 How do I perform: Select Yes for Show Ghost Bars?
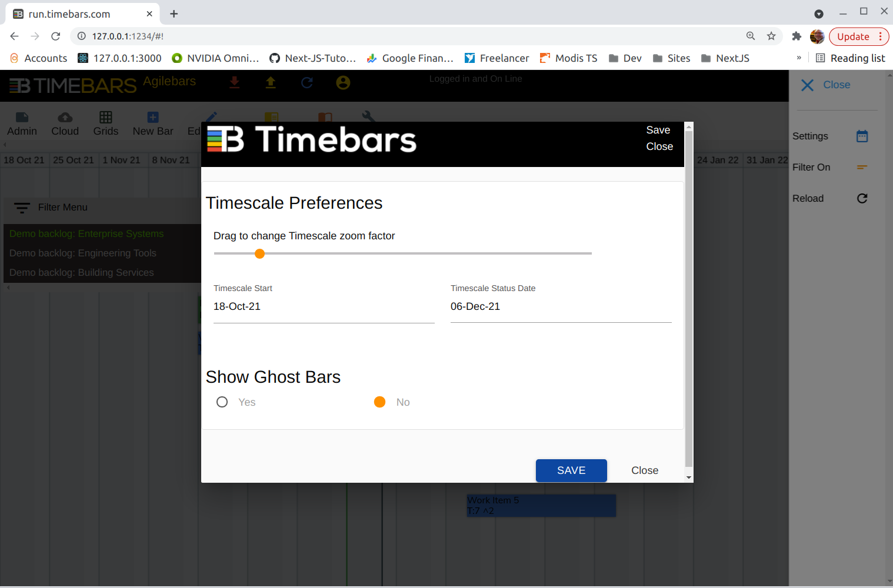pyautogui.click(x=222, y=402)
